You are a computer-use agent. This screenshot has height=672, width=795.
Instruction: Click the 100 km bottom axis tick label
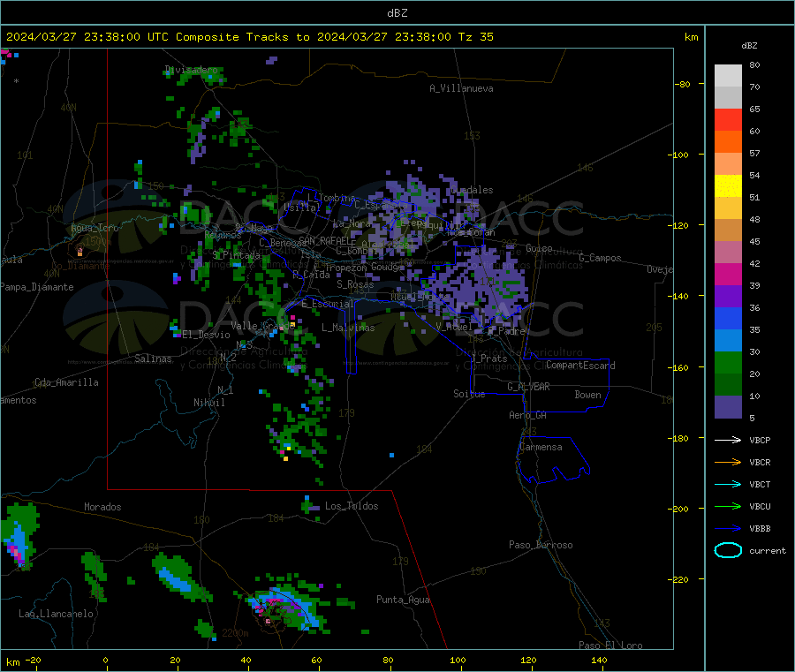tap(458, 660)
